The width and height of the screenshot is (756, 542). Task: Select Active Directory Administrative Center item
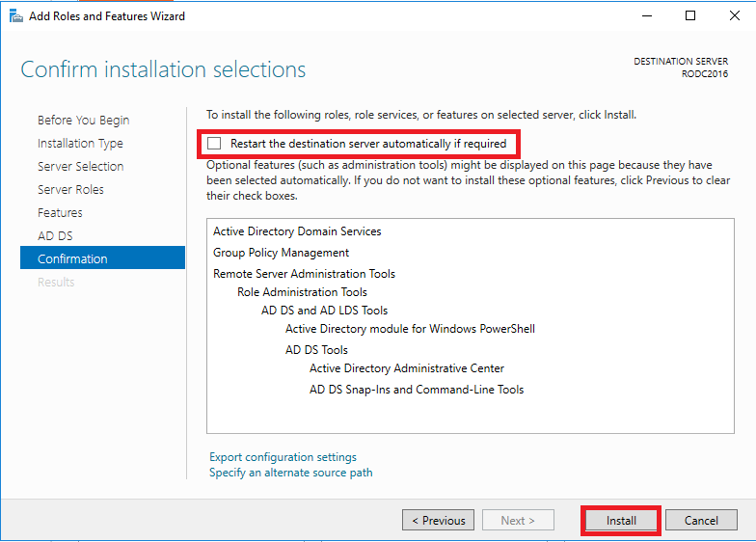click(x=407, y=368)
